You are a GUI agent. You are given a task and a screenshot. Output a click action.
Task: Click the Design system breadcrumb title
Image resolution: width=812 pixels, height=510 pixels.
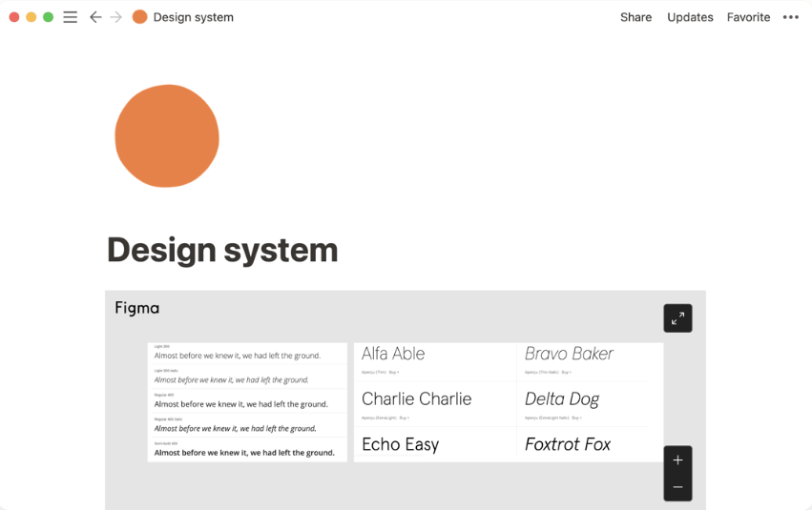click(x=194, y=17)
